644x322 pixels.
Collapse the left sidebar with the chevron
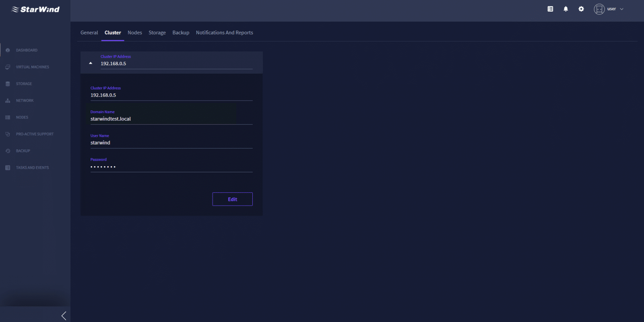coord(64,316)
